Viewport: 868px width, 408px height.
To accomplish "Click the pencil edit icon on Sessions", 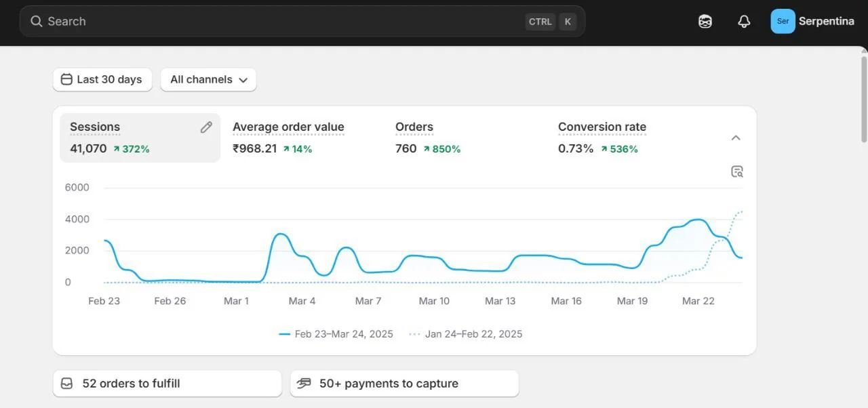I will [206, 127].
